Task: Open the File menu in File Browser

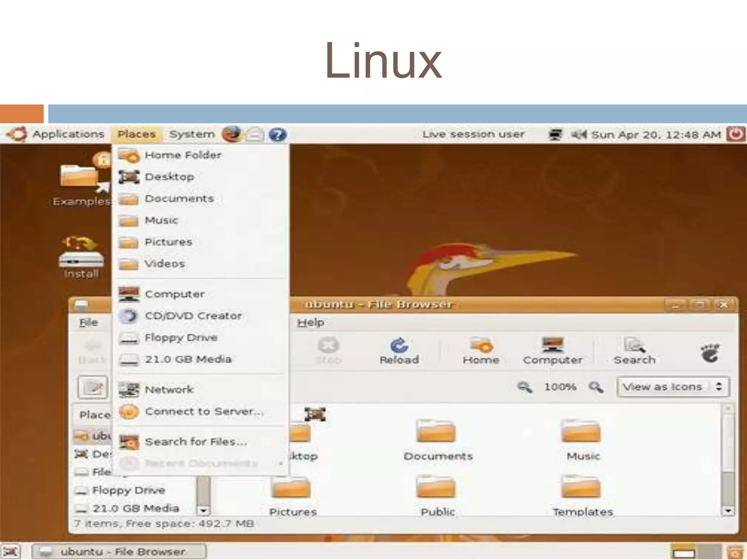Action: pyautogui.click(x=89, y=322)
